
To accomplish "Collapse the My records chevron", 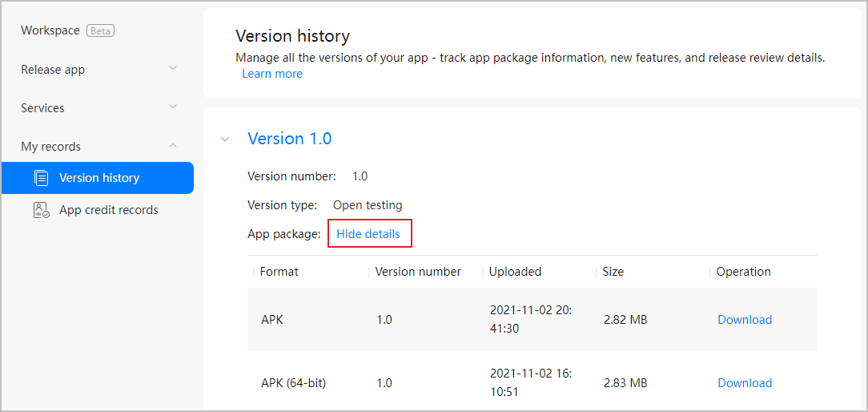I will tap(173, 146).
